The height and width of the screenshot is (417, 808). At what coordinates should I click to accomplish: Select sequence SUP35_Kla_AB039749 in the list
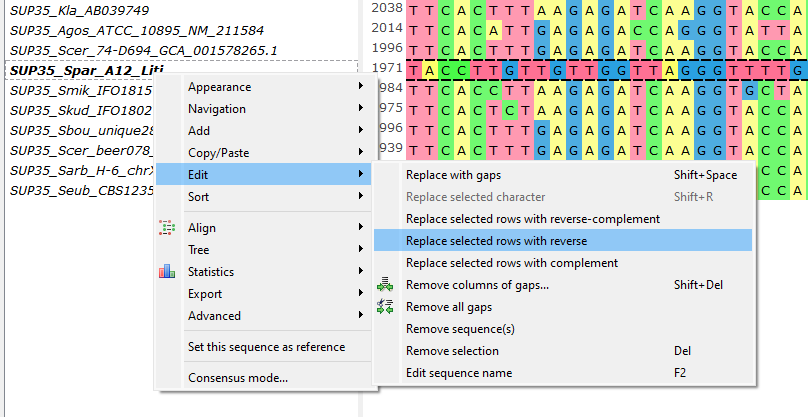[x=79, y=10]
